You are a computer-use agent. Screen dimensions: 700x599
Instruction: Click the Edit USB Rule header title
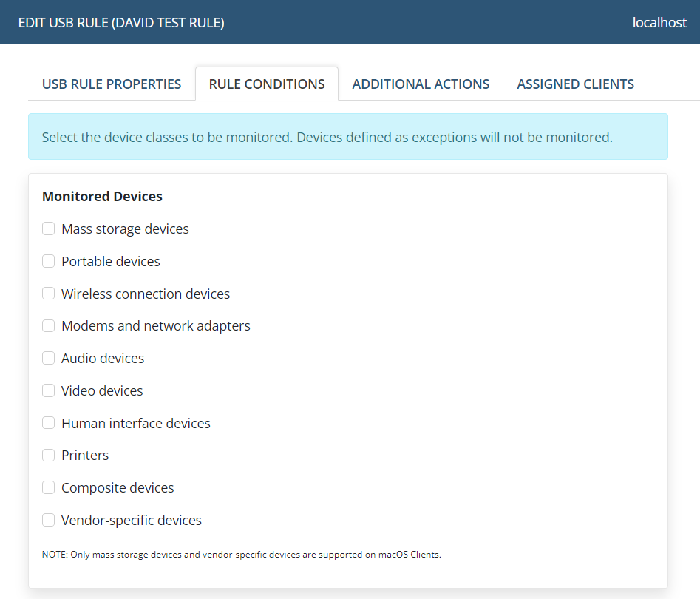pyautogui.click(x=121, y=23)
